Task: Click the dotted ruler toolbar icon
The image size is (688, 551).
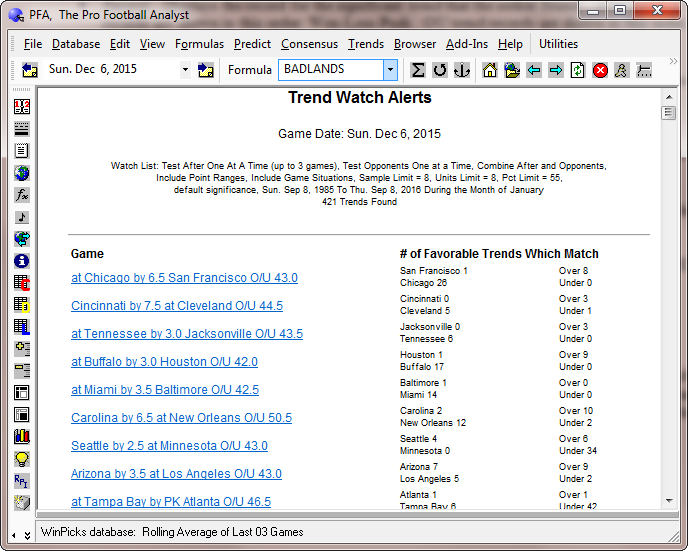Action: [644, 70]
